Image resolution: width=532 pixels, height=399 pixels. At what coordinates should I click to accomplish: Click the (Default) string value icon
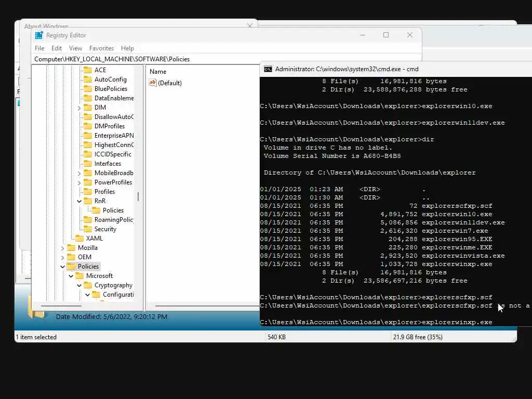click(153, 83)
